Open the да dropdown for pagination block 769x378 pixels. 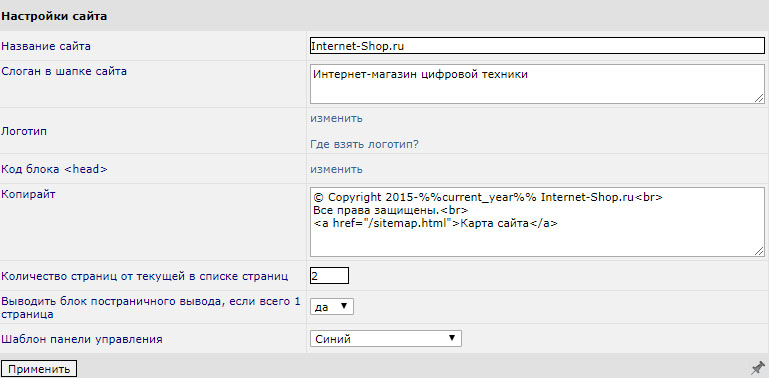[x=332, y=306]
